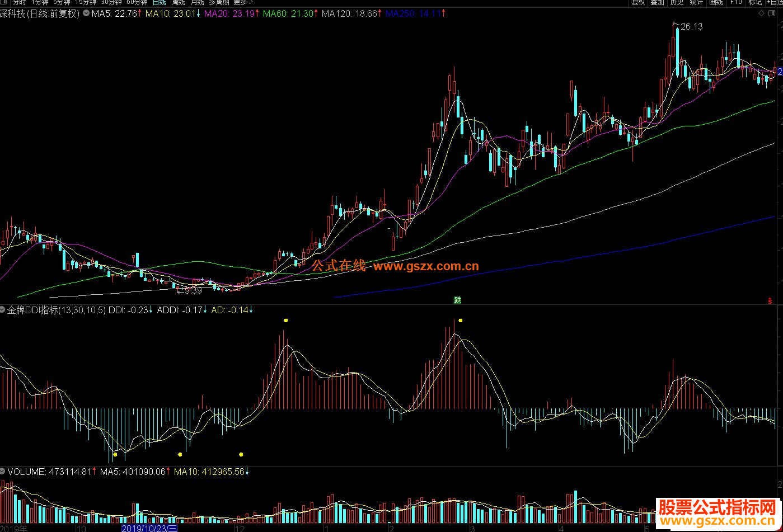
Task: Click the green 跌 marker icon
Action: [458, 300]
